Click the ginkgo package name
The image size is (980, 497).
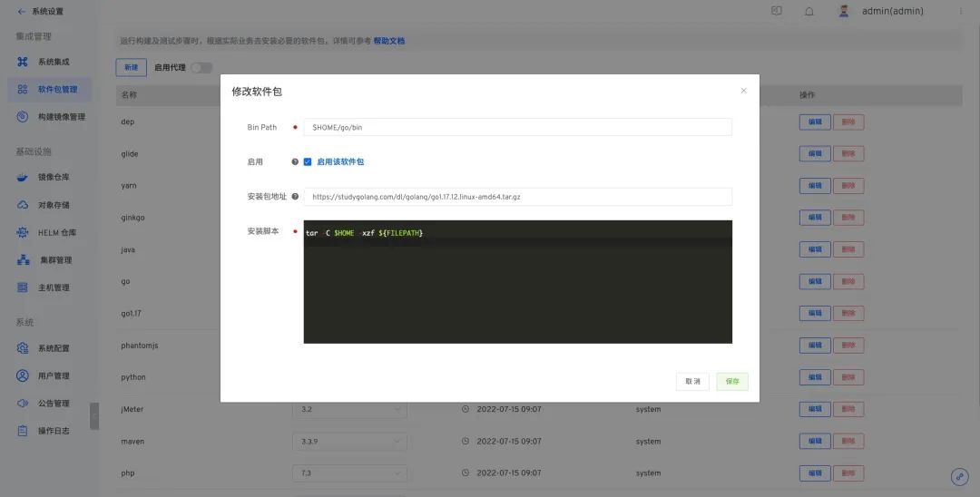(132, 218)
